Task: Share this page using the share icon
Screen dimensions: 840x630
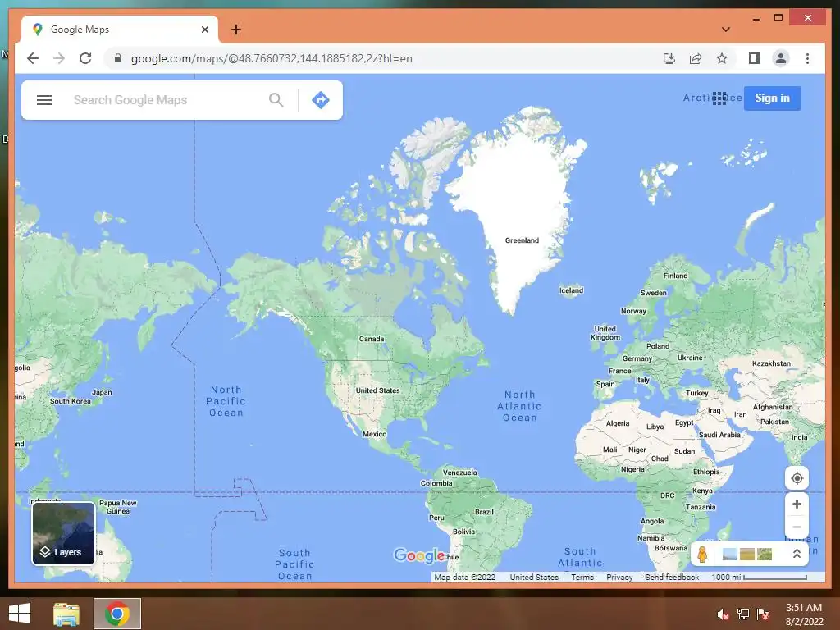Action: [696, 58]
